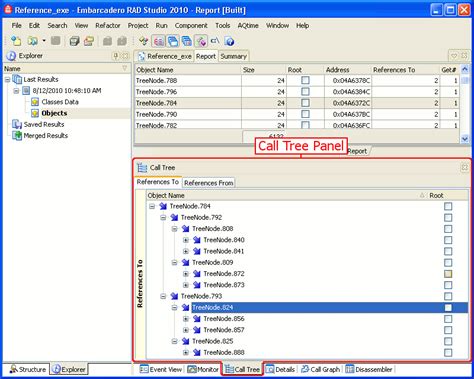Screen dimensions: 474x379
Task: Select Saved Results in the Explorer tree
Action: click(x=44, y=124)
